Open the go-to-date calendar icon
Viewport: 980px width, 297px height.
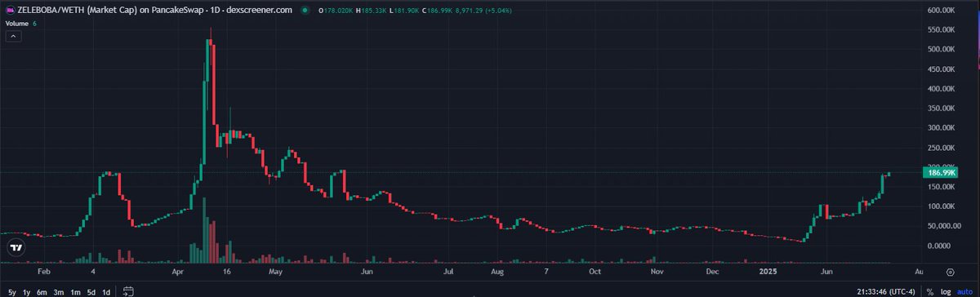(128, 290)
